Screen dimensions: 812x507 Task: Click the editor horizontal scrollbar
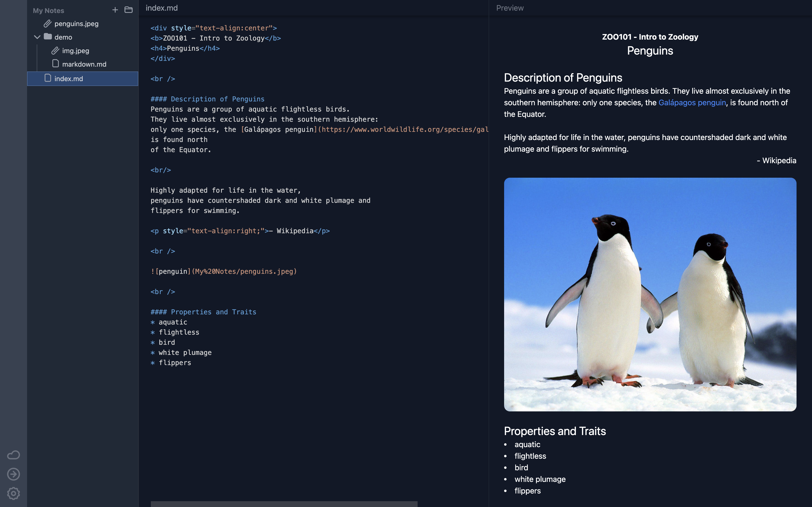[284, 504]
